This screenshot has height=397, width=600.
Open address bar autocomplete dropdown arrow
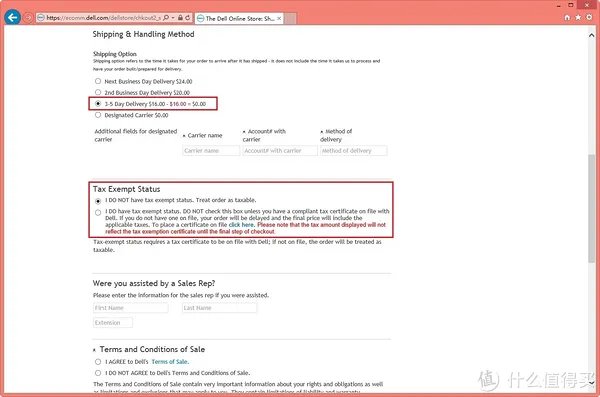tap(173, 18)
